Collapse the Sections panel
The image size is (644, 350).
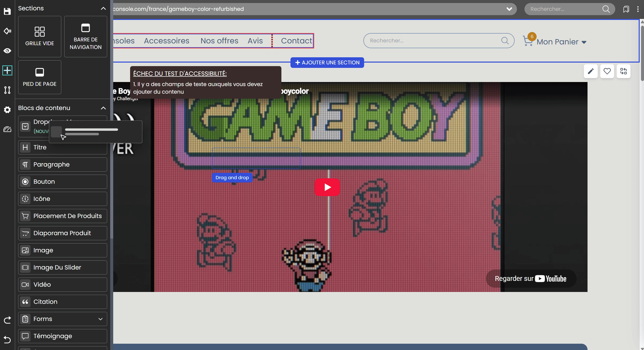coord(103,8)
